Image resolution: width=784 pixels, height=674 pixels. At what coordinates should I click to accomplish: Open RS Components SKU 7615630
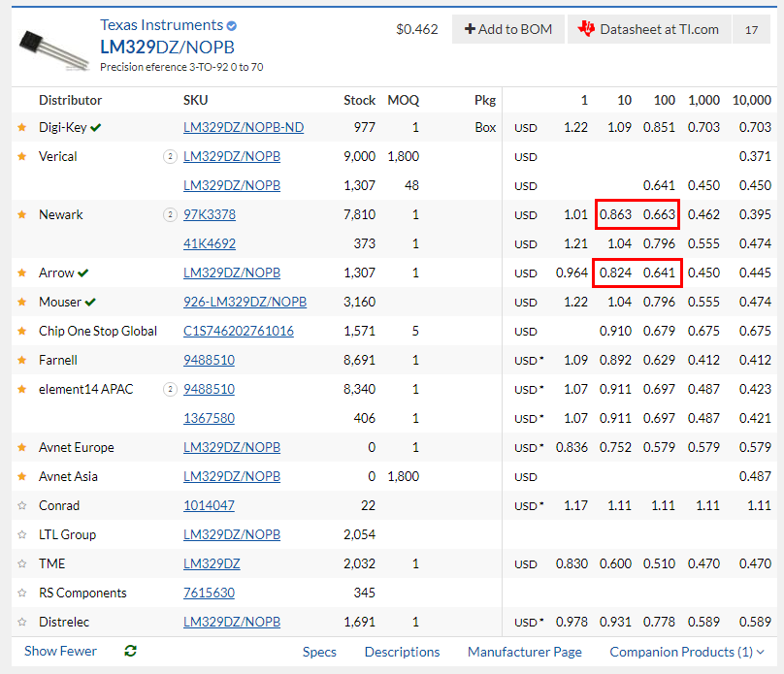tap(209, 594)
